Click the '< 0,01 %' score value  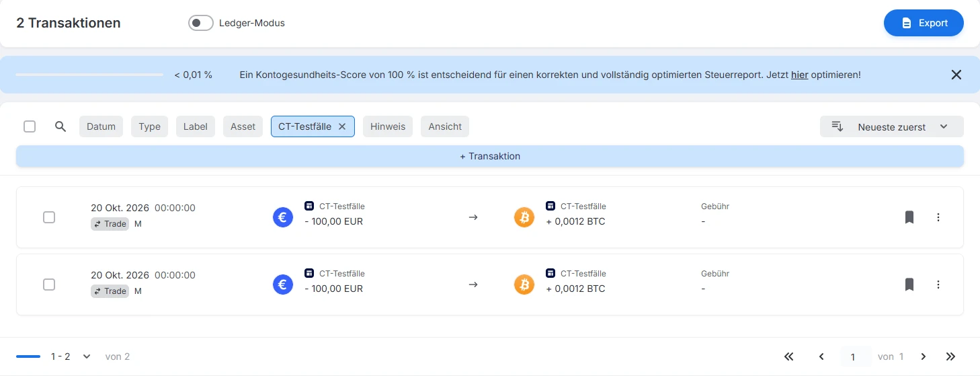coord(194,75)
